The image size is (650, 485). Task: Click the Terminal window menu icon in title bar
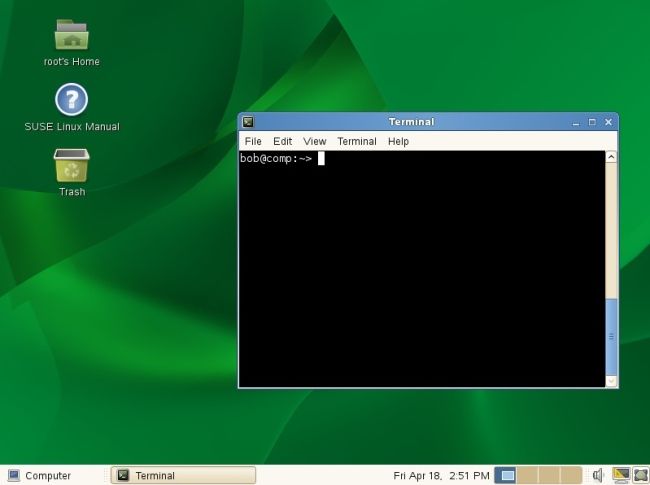click(x=248, y=122)
